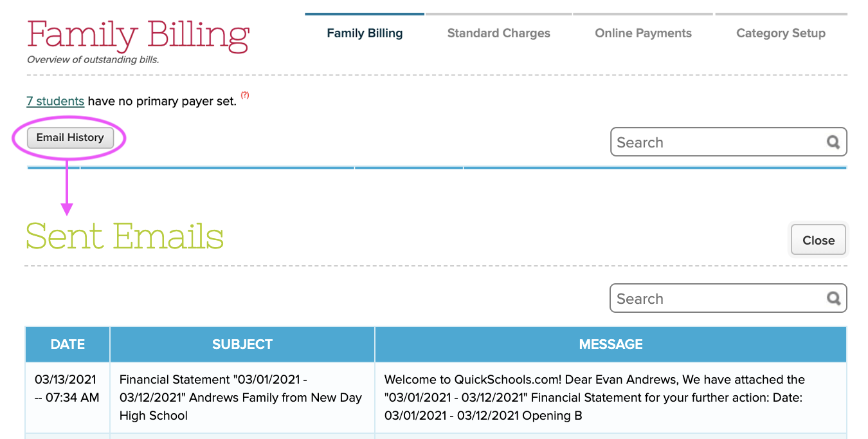Click the magnifier icon in the top search box

coord(833,142)
